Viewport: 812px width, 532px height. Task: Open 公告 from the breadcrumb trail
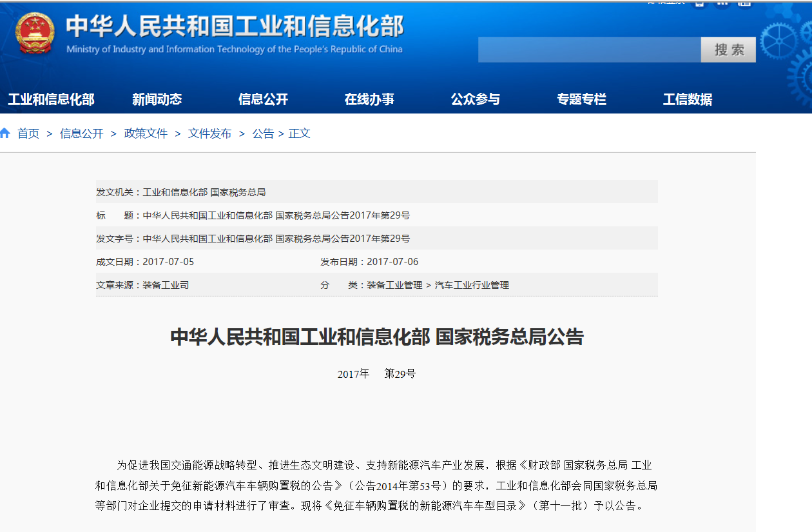tap(263, 133)
